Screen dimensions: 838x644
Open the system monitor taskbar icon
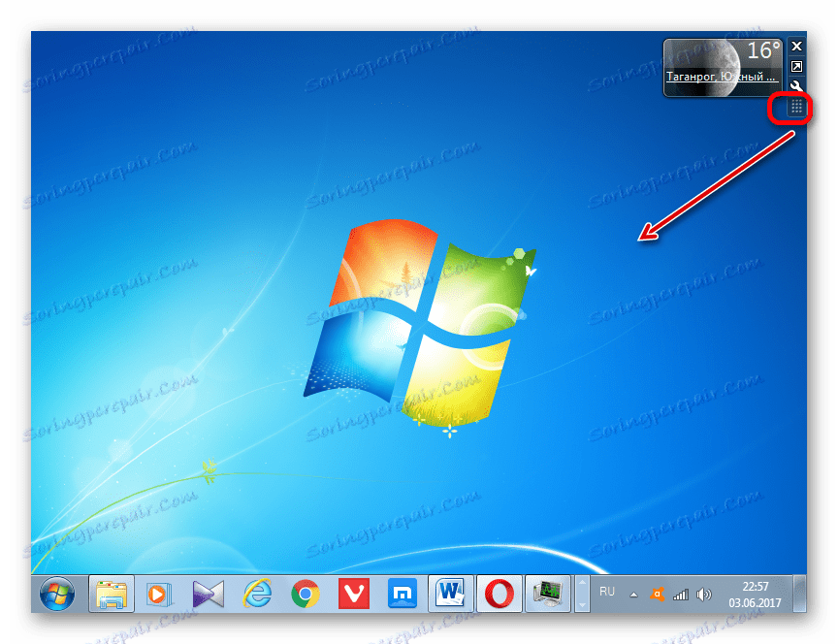coord(548,594)
